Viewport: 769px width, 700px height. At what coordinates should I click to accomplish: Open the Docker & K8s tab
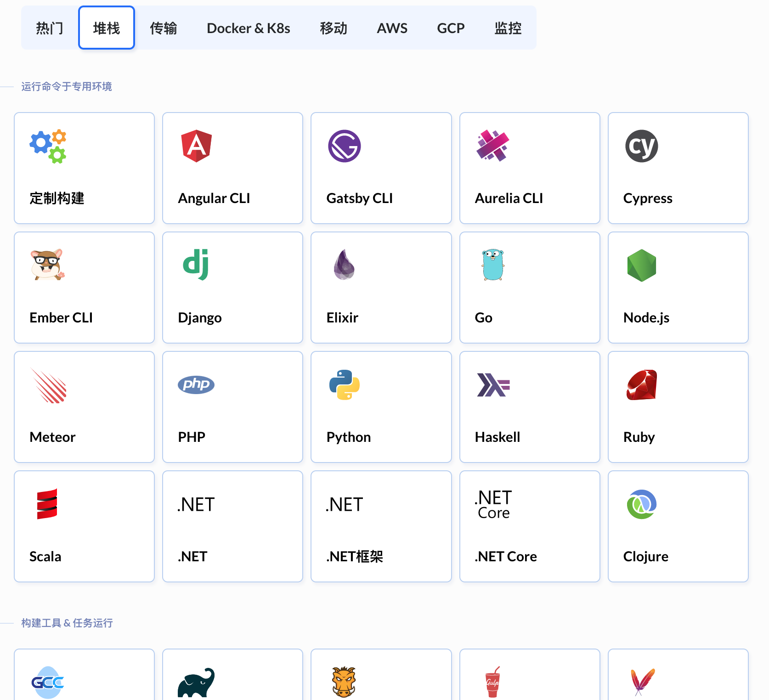click(x=249, y=28)
